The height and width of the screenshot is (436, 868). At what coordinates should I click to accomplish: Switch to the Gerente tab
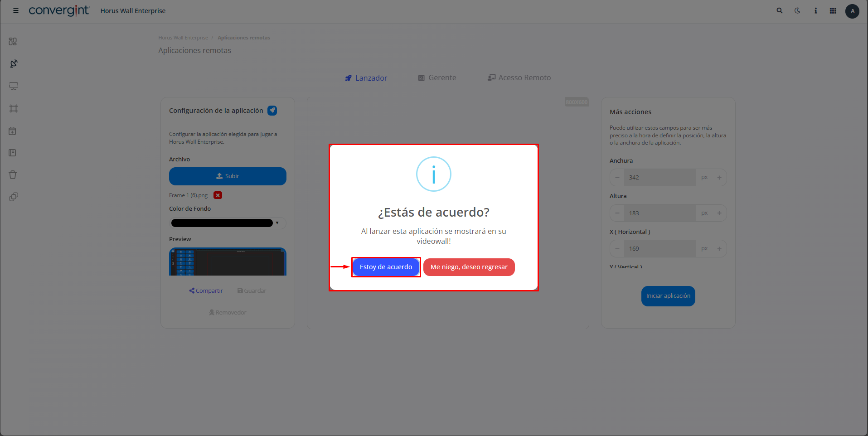pyautogui.click(x=437, y=78)
